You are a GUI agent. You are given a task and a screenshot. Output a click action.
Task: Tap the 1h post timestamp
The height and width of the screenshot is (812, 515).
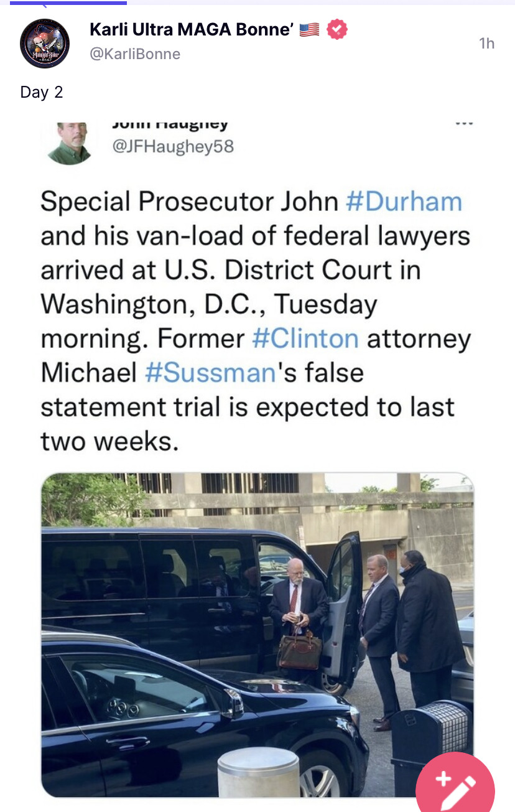487,43
